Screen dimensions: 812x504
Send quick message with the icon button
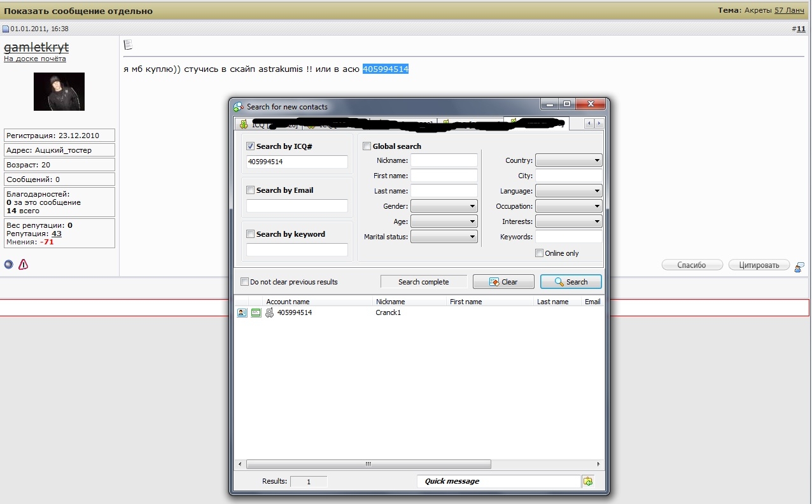click(587, 481)
